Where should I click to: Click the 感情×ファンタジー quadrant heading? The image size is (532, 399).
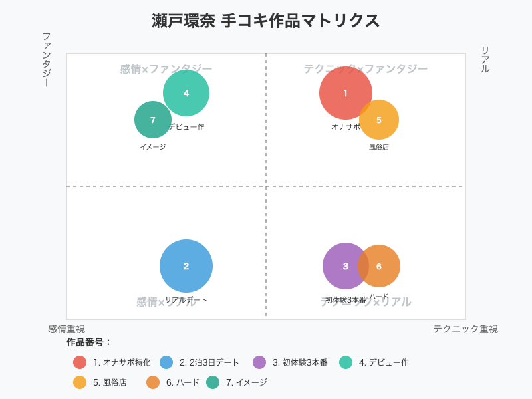[166, 69]
